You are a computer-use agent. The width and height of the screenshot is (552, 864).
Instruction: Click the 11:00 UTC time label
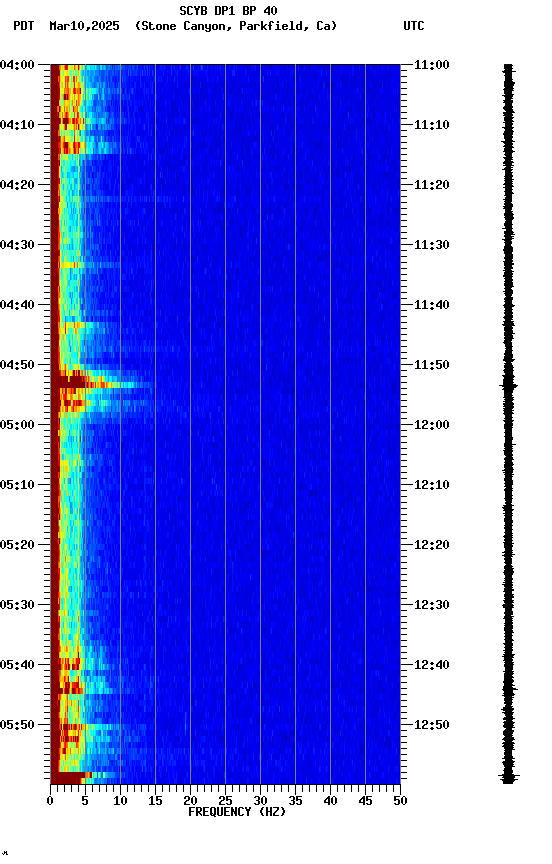pyautogui.click(x=432, y=65)
